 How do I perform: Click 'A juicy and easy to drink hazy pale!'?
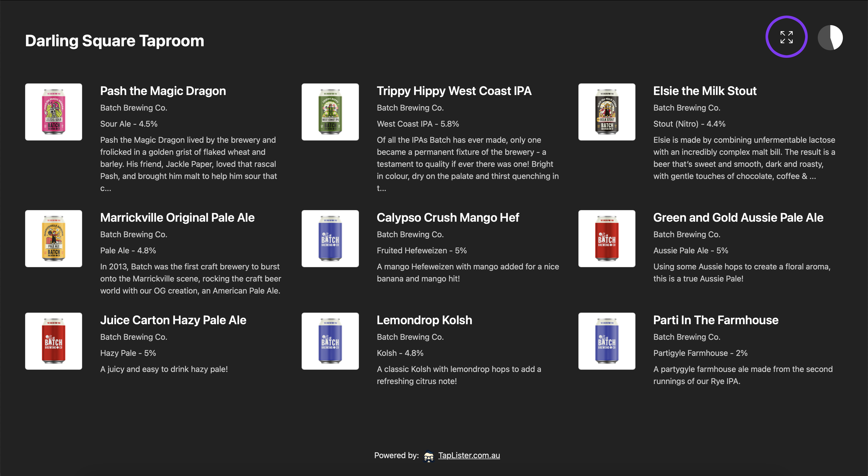(x=164, y=369)
